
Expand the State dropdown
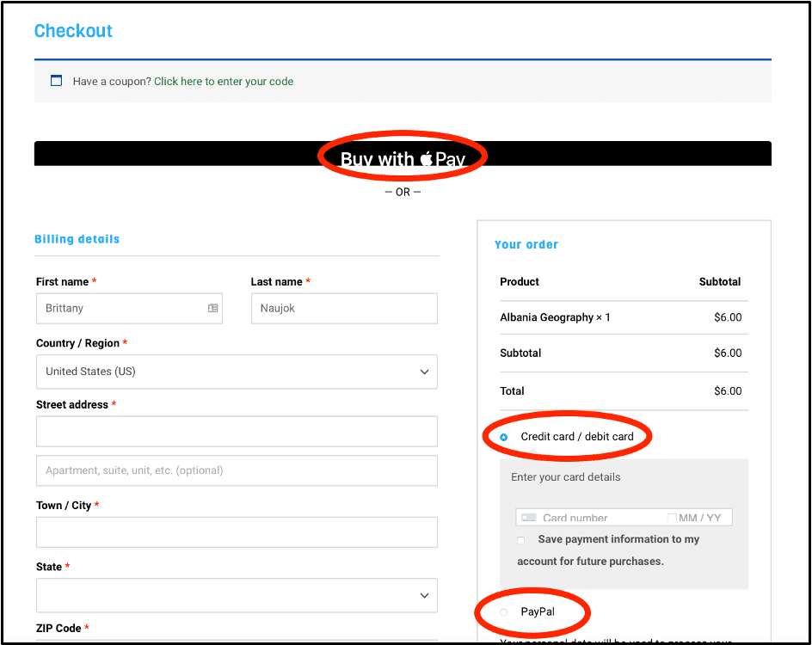click(x=237, y=595)
